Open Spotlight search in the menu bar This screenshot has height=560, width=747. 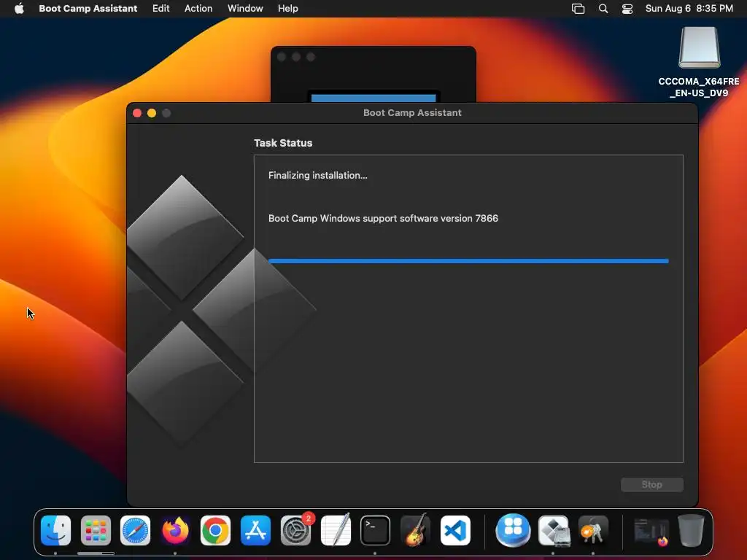[x=603, y=9]
